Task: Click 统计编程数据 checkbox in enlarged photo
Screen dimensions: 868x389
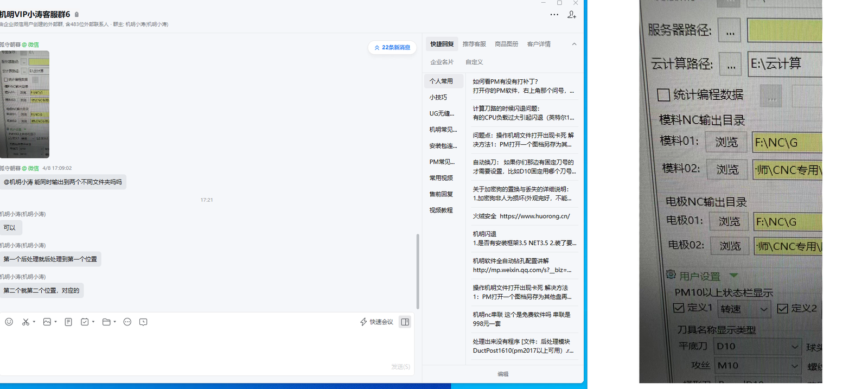Action: (663, 95)
